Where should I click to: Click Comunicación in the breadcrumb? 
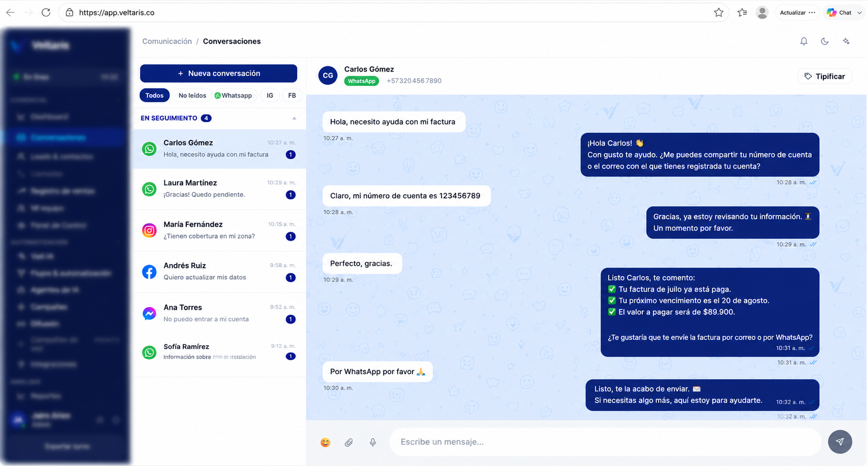click(x=167, y=42)
